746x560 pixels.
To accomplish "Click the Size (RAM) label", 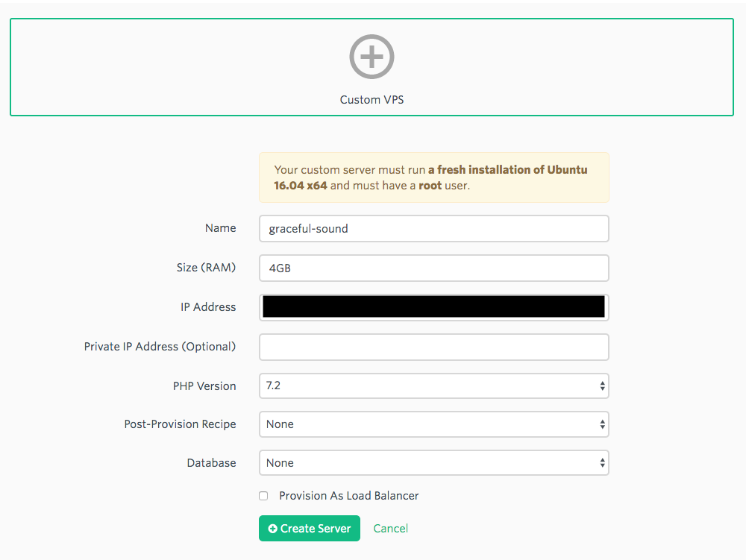I will coord(206,268).
